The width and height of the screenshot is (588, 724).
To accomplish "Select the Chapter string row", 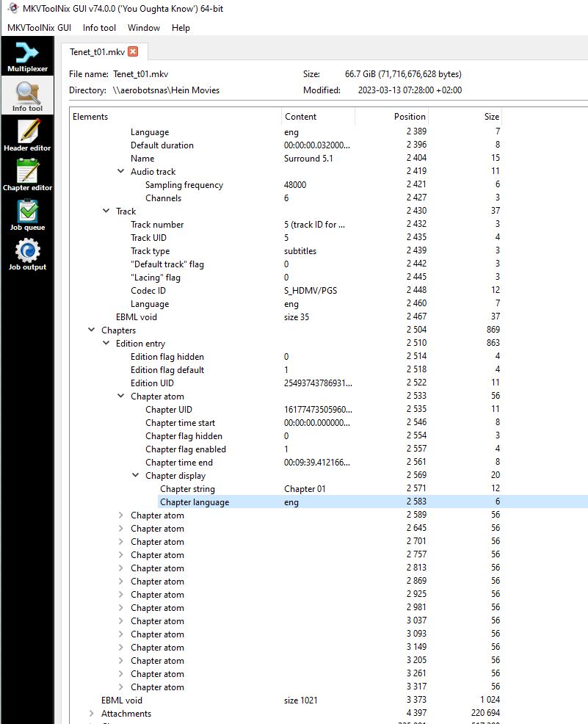I will pyautogui.click(x=329, y=488).
